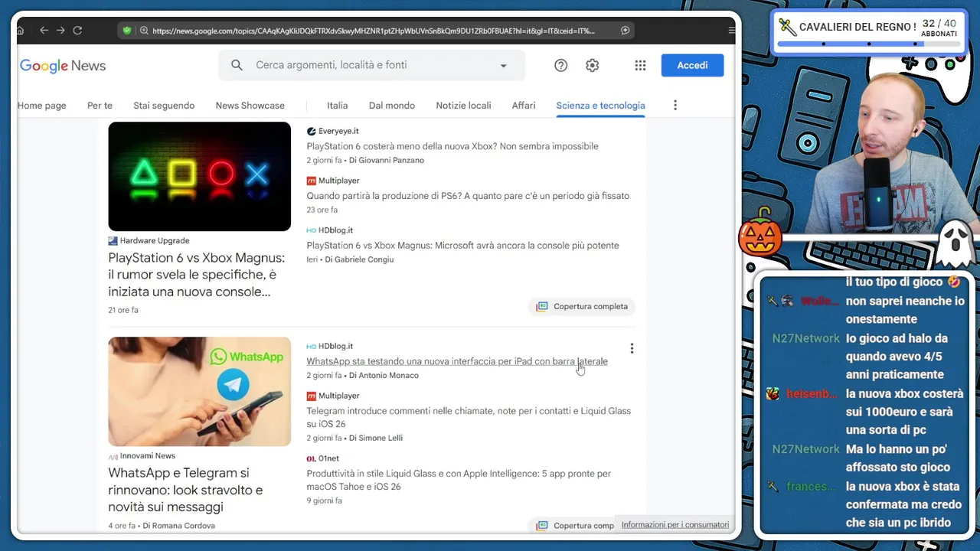Open the three-dot menu beside Scienza e tecnologia
Screen dimensions: 980x551
675,106
